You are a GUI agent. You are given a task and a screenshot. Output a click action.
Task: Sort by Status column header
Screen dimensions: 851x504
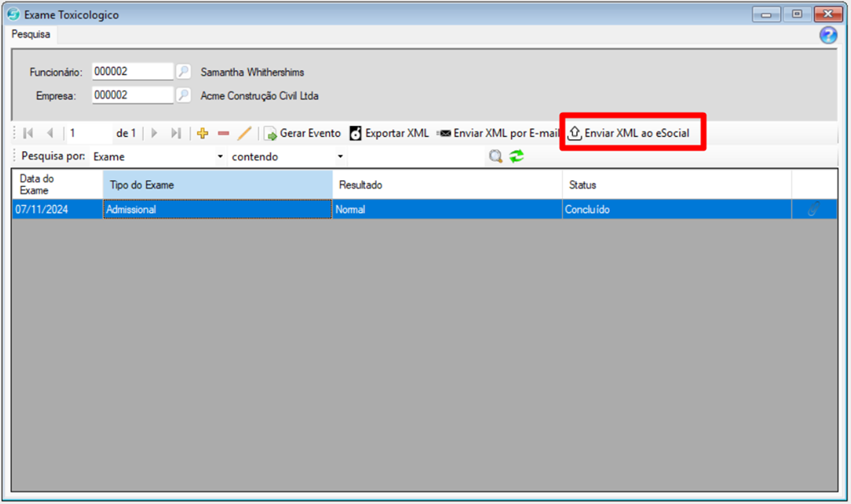(x=676, y=184)
